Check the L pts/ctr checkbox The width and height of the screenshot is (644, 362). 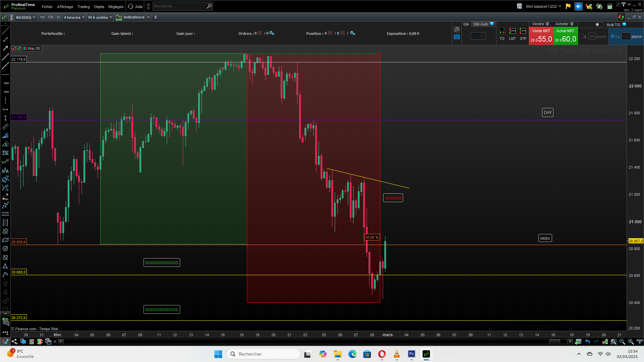pos(582,37)
